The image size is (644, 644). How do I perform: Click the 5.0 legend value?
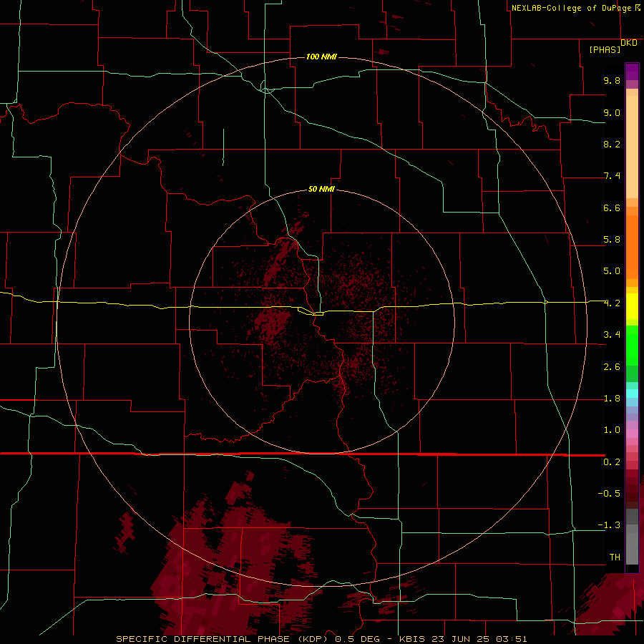click(612, 271)
